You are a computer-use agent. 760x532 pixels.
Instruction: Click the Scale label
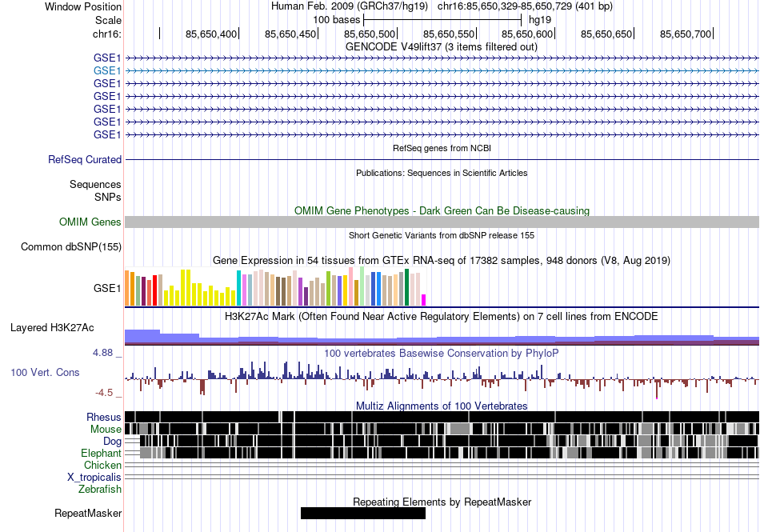(108, 20)
